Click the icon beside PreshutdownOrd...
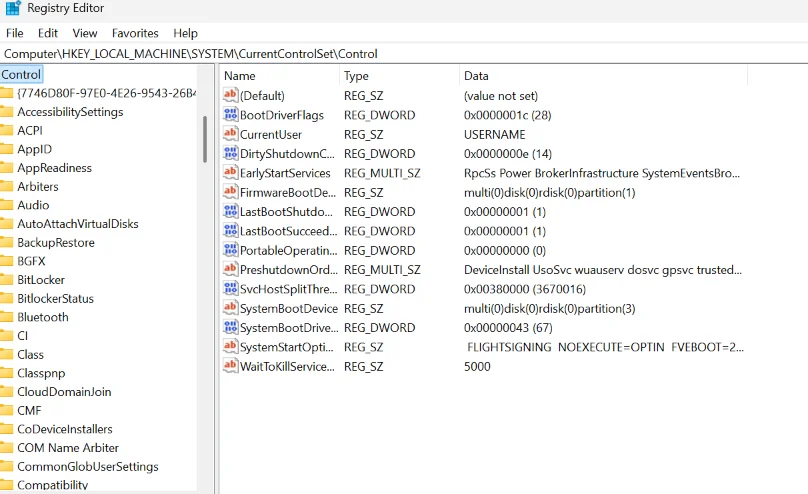 [x=230, y=268]
